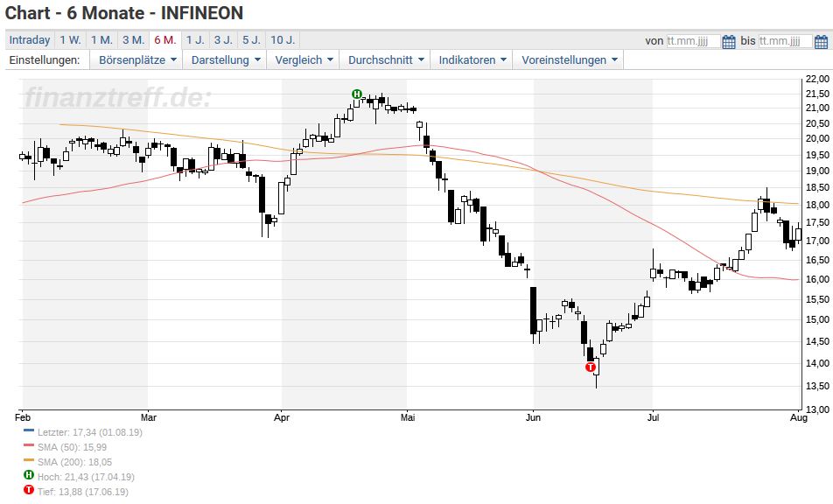Click the 'Jun' label on the time axis
Viewport: 833px width, 504px height.
(x=533, y=417)
